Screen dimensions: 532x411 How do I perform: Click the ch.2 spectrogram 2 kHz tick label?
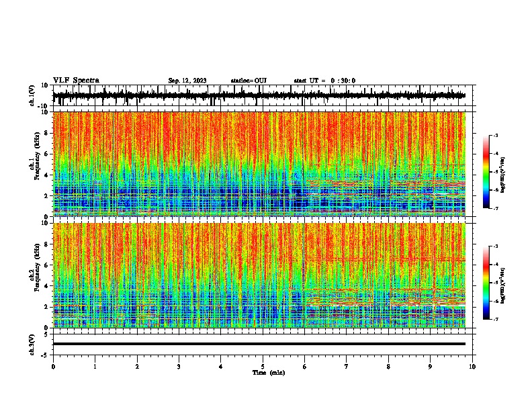tap(47, 307)
